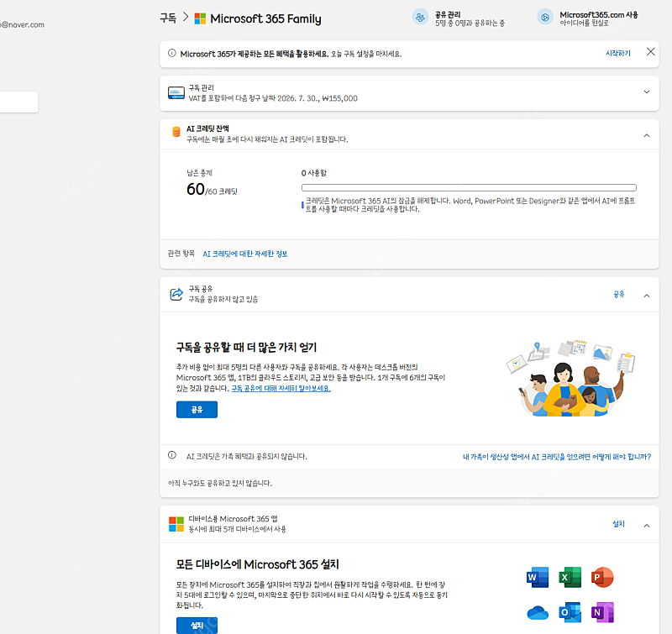Click the PowerPoint app icon
The height and width of the screenshot is (634, 672).
click(602, 577)
